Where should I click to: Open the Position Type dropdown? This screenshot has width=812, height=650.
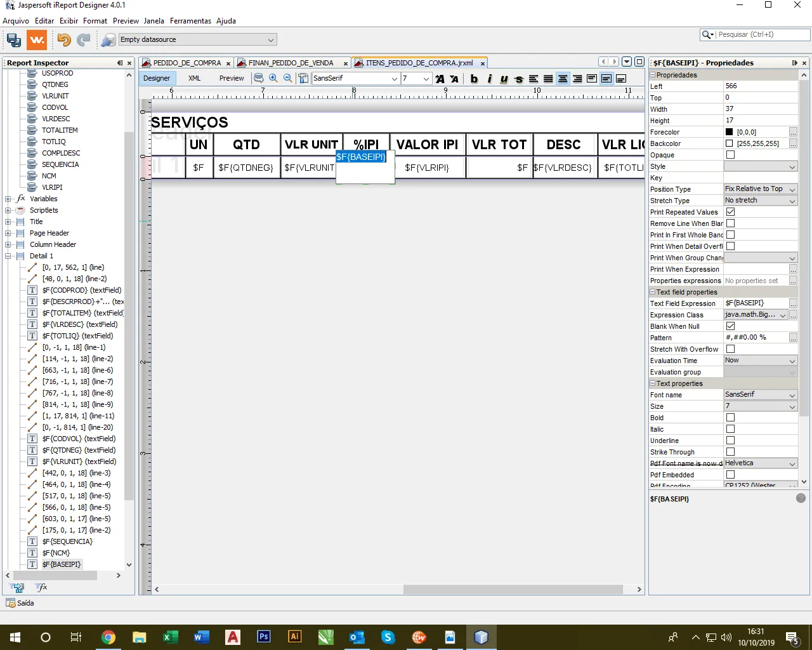tap(792, 189)
